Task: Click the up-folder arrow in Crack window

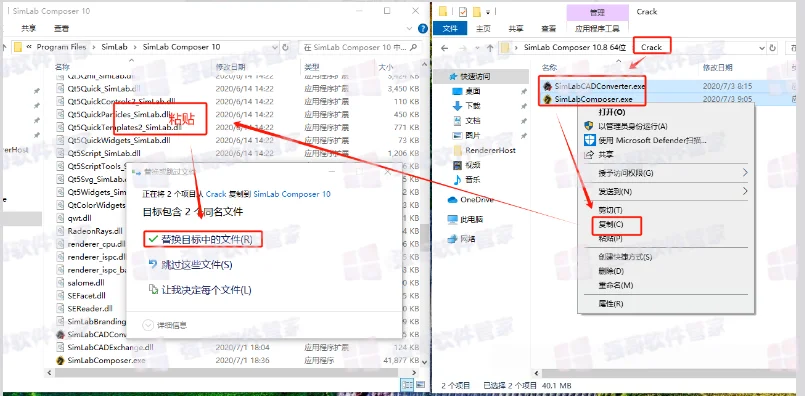Action: pyautogui.click(x=490, y=48)
